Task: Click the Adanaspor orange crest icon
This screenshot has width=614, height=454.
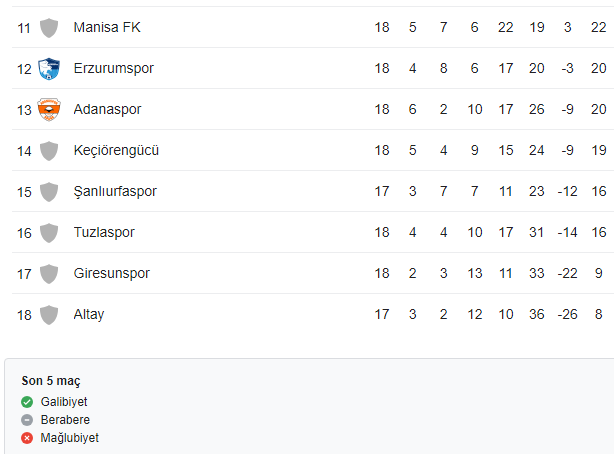Action: coord(49,109)
